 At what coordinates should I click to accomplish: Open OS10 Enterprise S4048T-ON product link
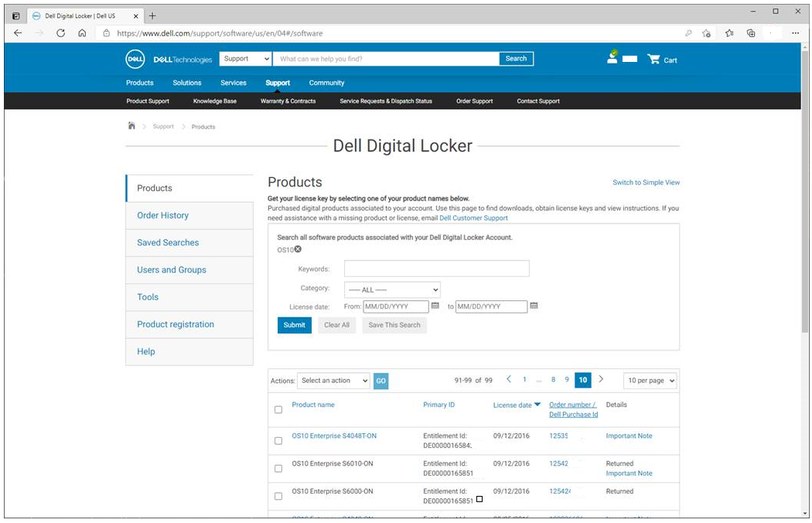coord(334,436)
